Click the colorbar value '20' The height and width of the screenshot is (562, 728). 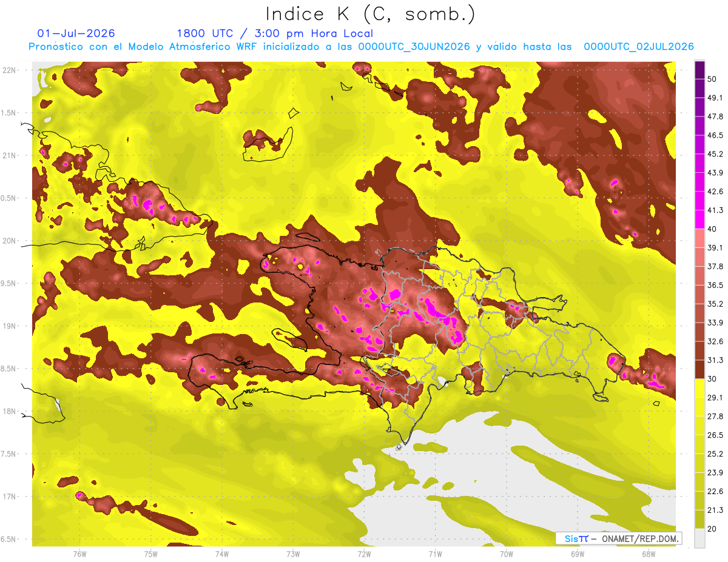point(712,529)
